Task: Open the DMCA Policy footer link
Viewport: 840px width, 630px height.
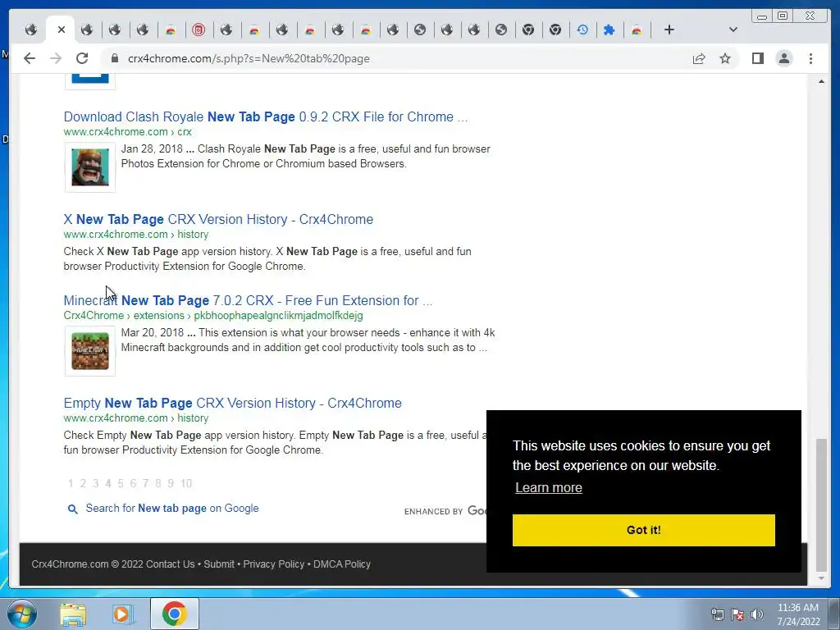Action: pyautogui.click(x=342, y=564)
